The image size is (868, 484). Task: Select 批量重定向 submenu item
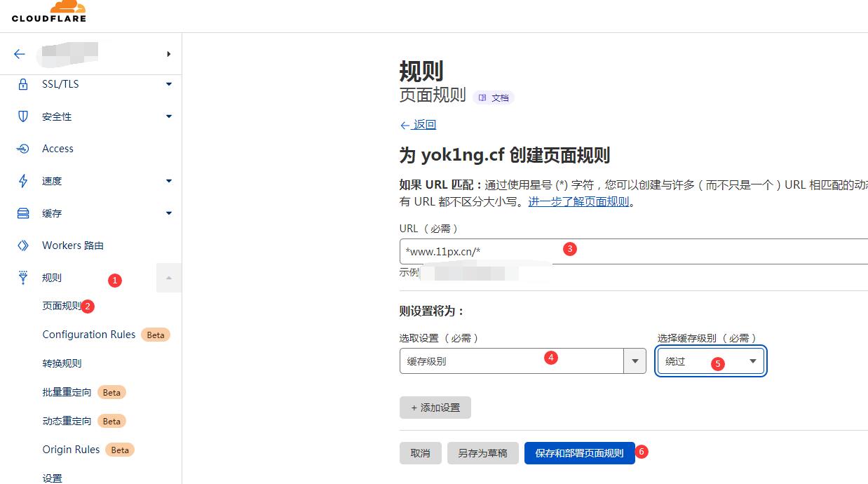(67, 392)
